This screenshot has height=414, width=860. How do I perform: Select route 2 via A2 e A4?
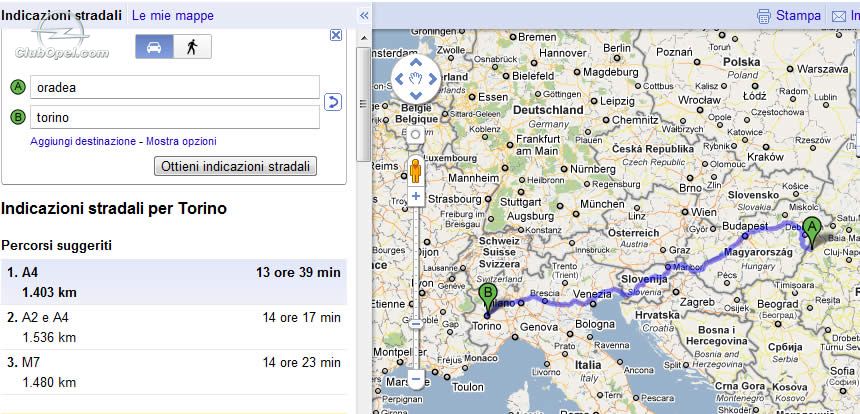tap(174, 327)
